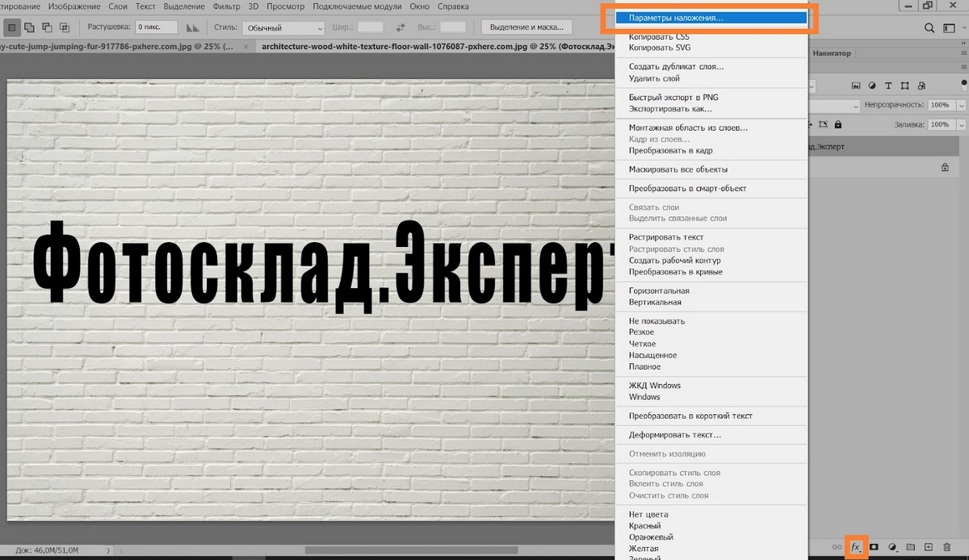Filter layers by adjustment layer icon
Image resolution: width=969 pixels, height=560 pixels.
872,86
